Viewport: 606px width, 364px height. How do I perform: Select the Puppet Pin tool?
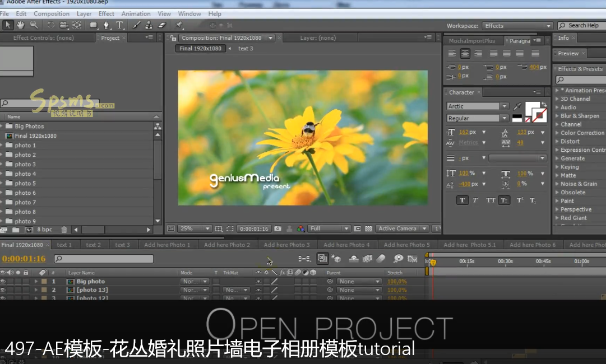coord(179,25)
